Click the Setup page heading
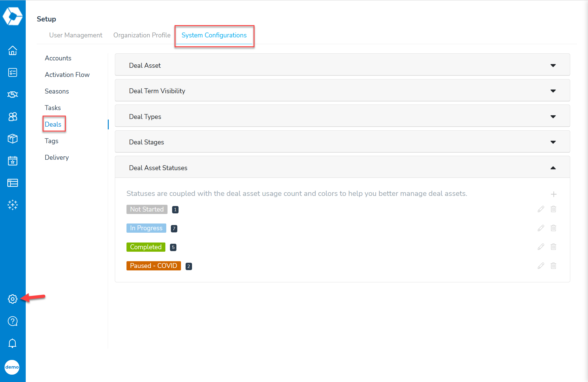The image size is (588, 382). (x=47, y=19)
